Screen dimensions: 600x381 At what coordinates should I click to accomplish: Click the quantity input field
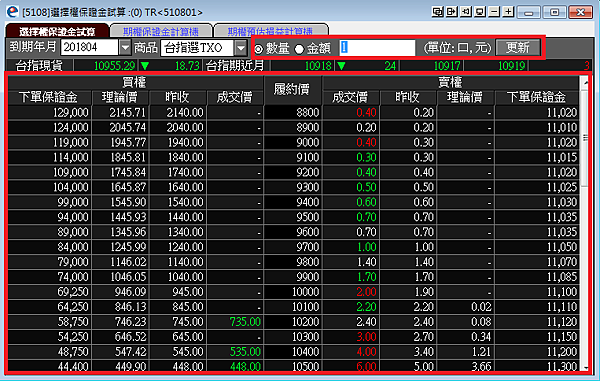[377, 48]
